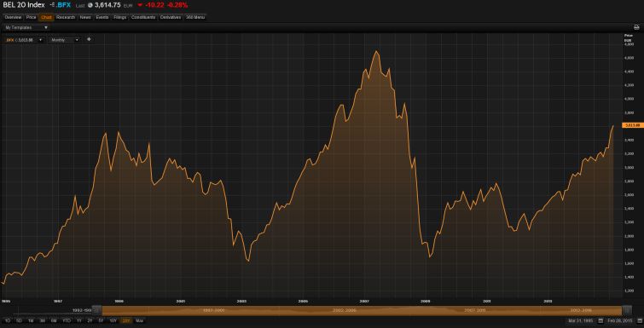
Task: Select the 5Y time range
Action: [102, 320]
